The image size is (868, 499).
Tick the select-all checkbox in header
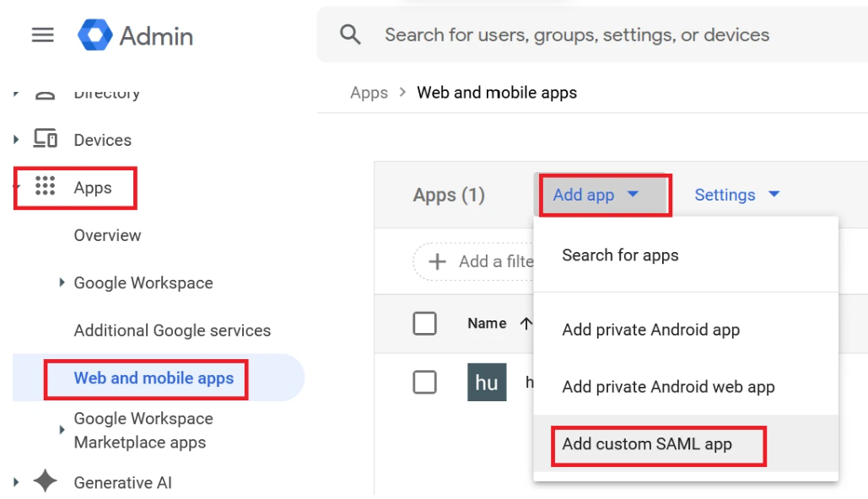(424, 323)
